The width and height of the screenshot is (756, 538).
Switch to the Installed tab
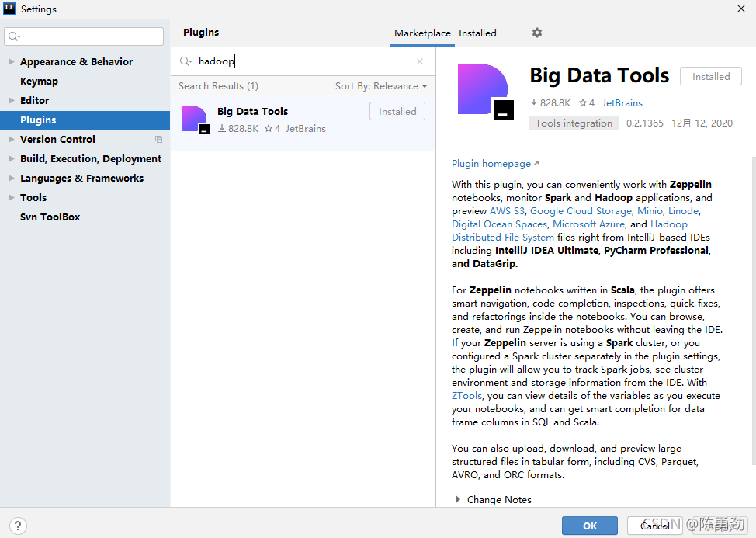pyautogui.click(x=477, y=33)
